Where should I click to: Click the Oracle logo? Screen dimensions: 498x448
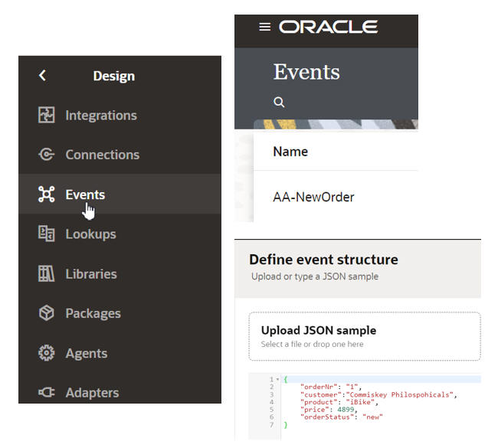[x=328, y=27]
